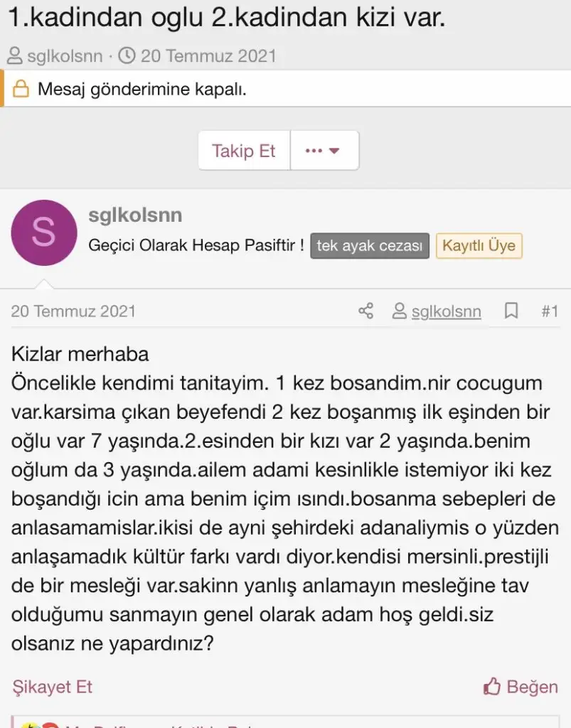The height and width of the screenshot is (728, 571).
Task: Bookmark this post with the bookmark icon
Action: 511,311
